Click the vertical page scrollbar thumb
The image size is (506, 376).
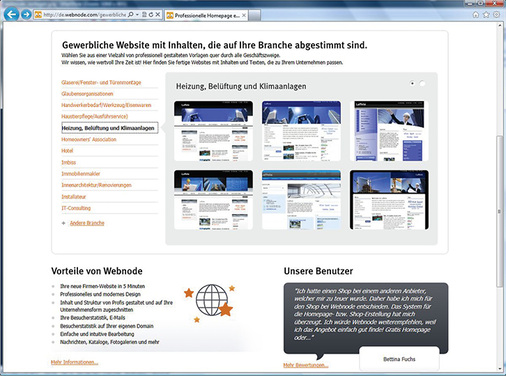499,211
